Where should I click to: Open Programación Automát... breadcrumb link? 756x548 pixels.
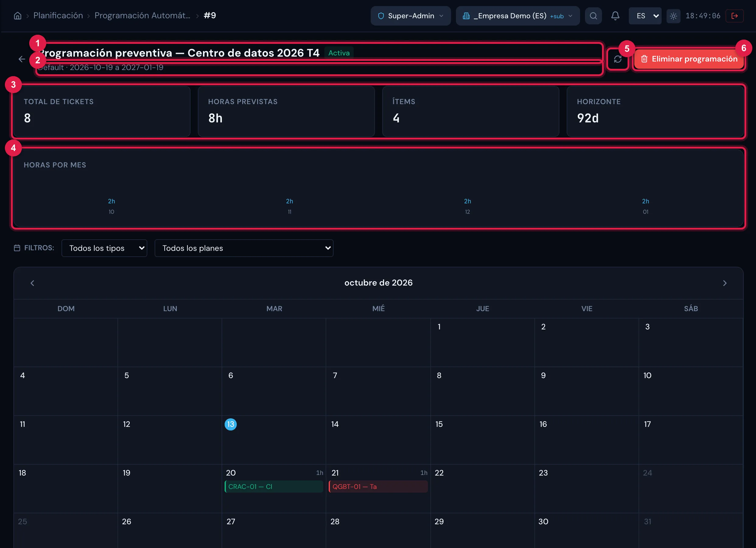coord(142,15)
